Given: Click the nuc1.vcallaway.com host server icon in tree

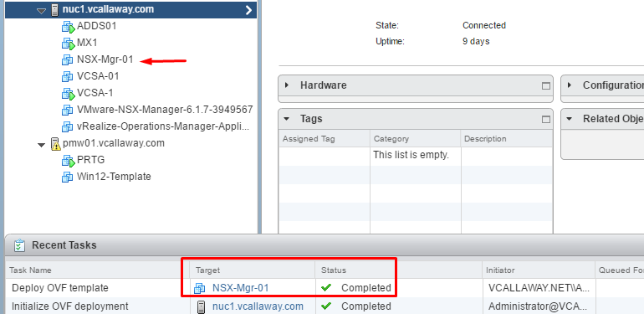Looking at the screenshot, I should click(x=55, y=10).
